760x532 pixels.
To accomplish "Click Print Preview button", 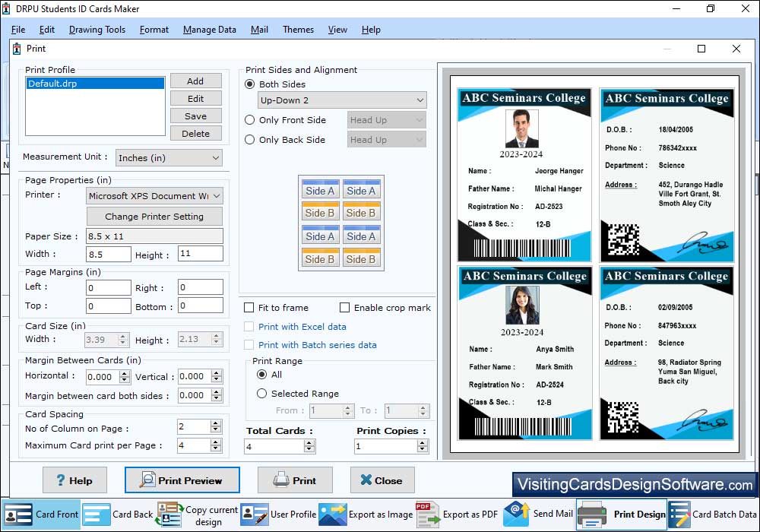I will [182, 480].
